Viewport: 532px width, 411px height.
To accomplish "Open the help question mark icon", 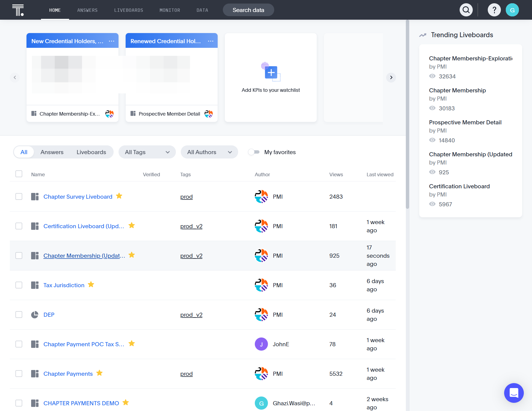I will (x=494, y=10).
